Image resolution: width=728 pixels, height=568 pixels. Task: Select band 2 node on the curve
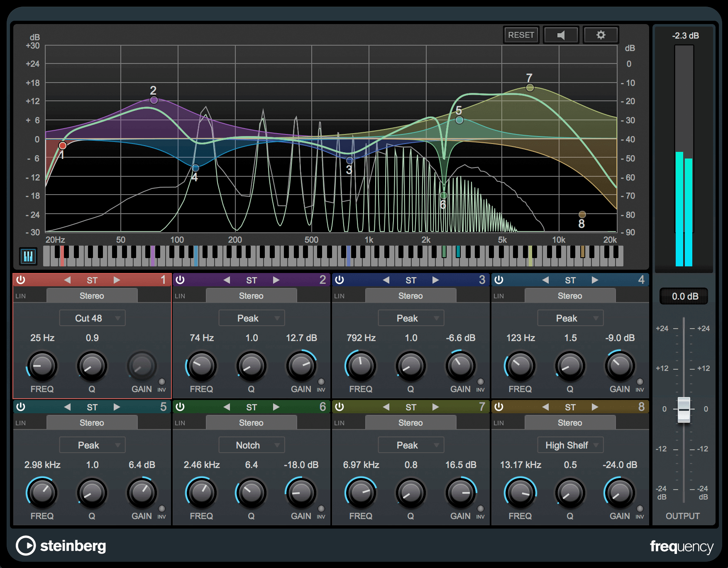pyautogui.click(x=154, y=100)
